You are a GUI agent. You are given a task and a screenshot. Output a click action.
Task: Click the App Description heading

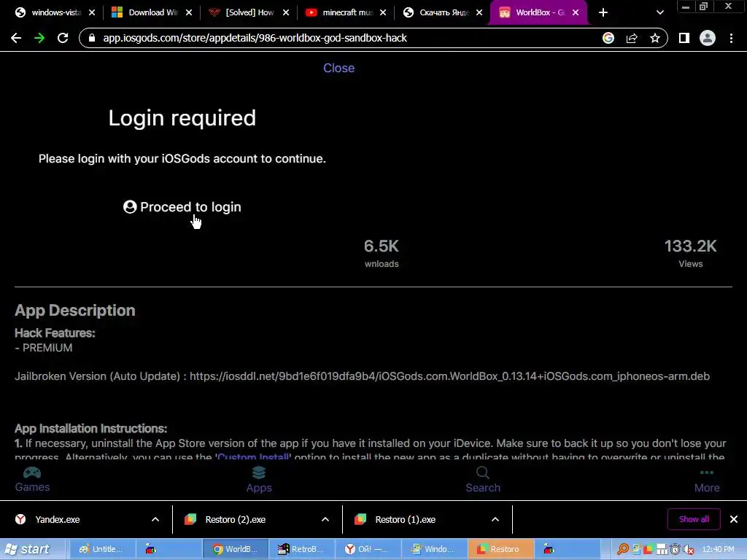pyautogui.click(x=75, y=311)
